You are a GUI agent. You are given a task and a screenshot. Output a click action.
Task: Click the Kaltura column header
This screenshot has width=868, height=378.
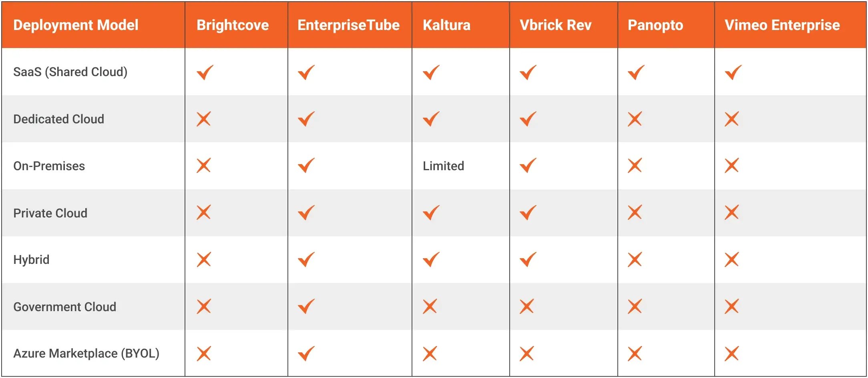[446, 25]
